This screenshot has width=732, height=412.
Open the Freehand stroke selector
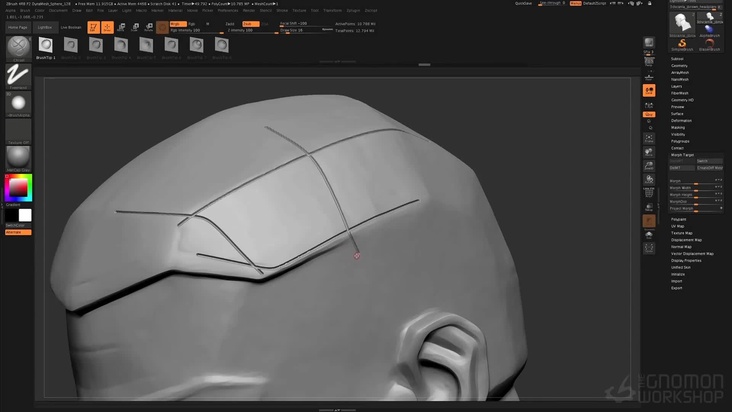click(x=18, y=75)
